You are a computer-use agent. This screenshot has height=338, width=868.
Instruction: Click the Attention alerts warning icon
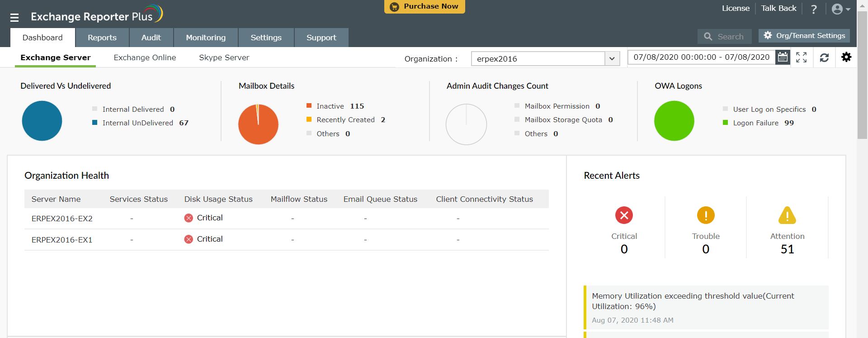pos(787,215)
